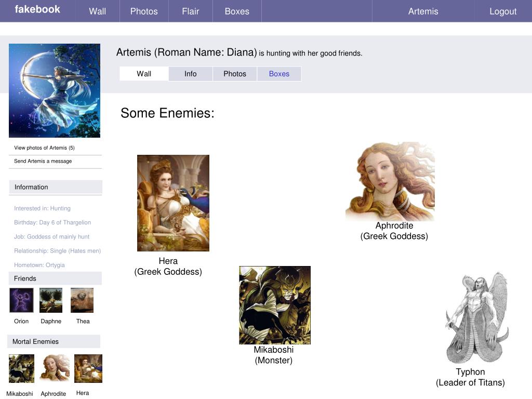The height and width of the screenshot is (399, 532).
Task: Click Job: Goddess of mainly hunt
Action: point(51,237)
